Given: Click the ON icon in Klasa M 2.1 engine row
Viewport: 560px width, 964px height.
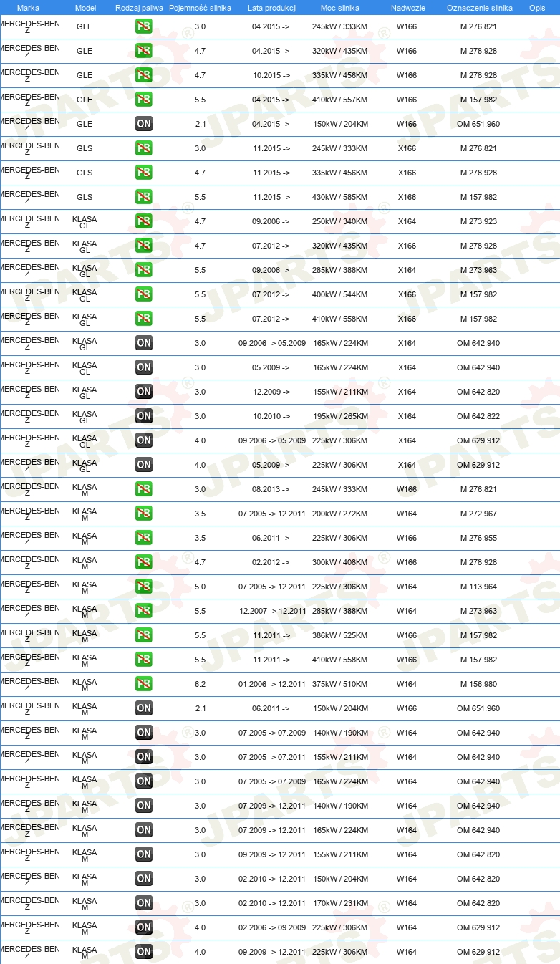Looking at the screenshot, I should point(144,708).
